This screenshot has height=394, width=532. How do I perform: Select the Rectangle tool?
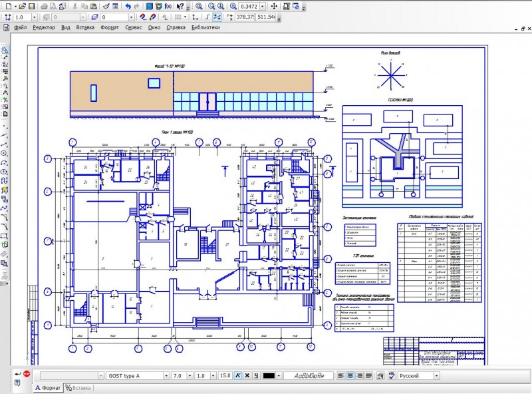pos(5,236)
